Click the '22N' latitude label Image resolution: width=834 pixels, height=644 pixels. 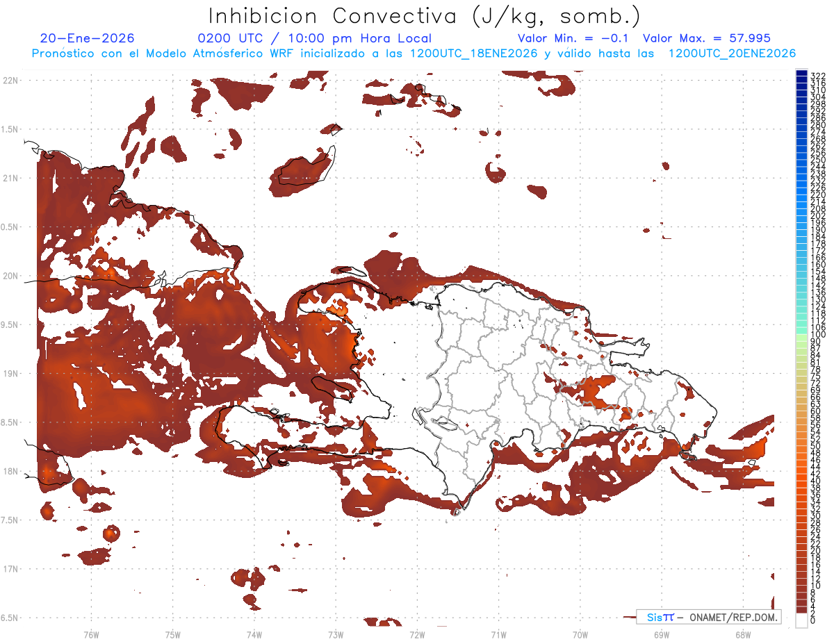tap(10, 80)
